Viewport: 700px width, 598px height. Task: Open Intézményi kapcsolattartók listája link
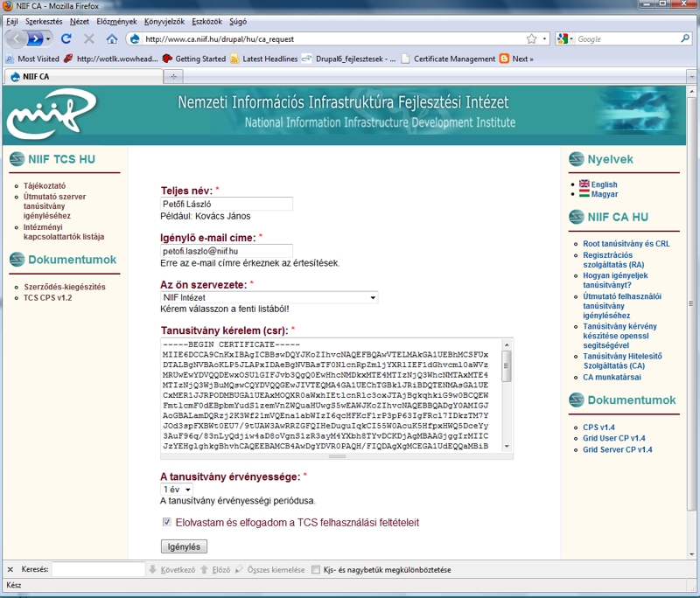pos(64,232)
